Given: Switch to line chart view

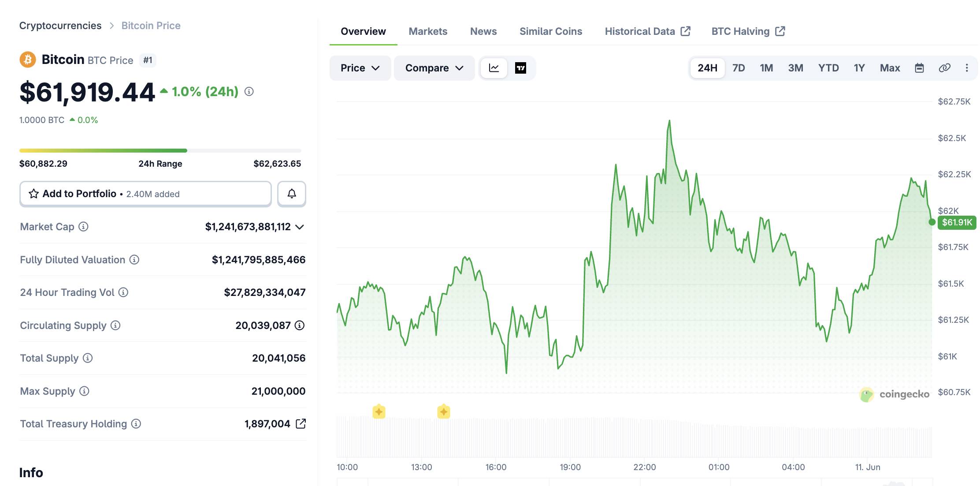Looking at the screenshot, I should (494, 68).
